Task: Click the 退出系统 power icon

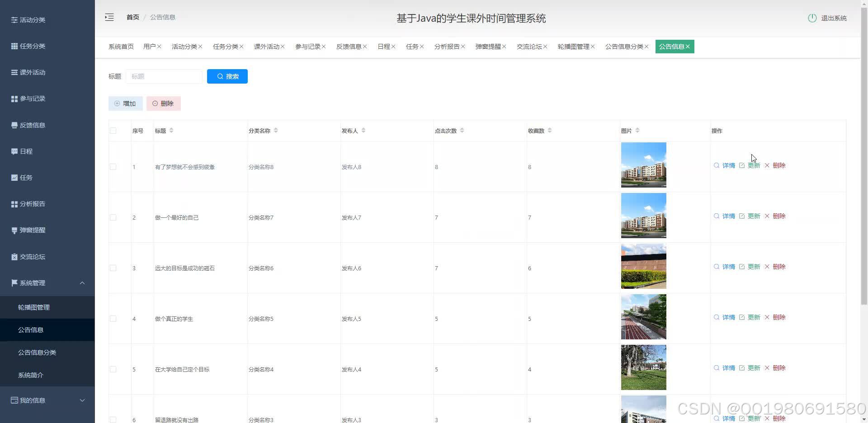Action: [x=811, y=18]
